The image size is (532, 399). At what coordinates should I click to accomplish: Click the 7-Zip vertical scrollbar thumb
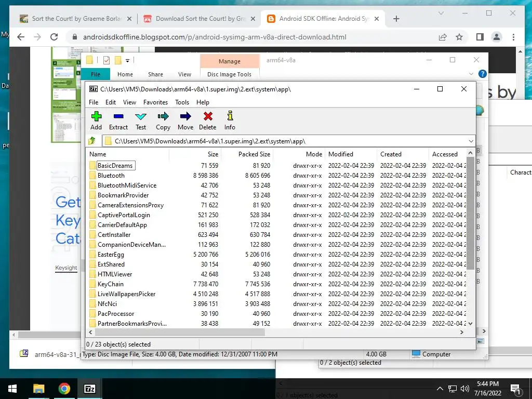click(470, 214)
